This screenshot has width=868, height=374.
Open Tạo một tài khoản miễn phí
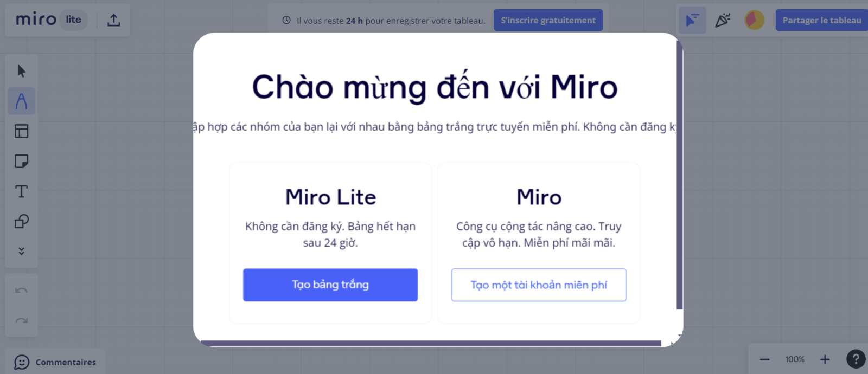(x=538, y=285)
